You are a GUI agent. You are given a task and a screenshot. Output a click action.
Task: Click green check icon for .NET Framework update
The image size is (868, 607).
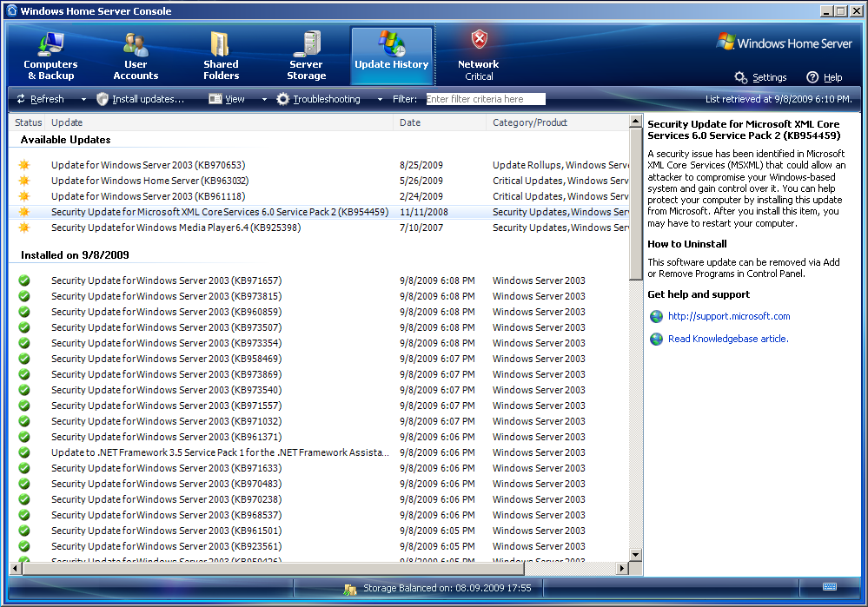(x=23, y=452)
